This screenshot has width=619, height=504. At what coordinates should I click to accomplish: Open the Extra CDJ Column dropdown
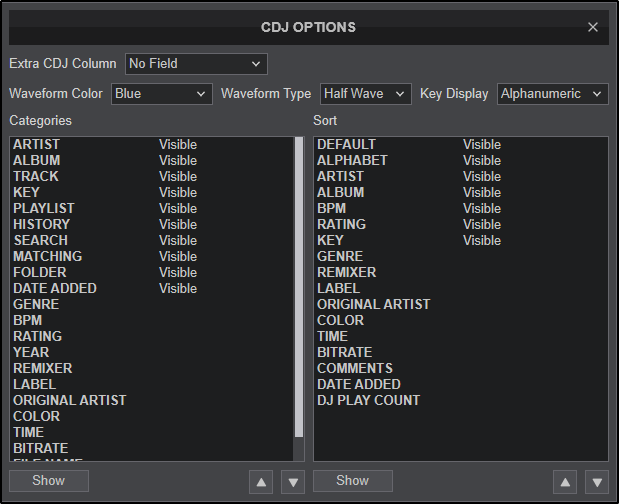pyautogui.click(x=196, y=64)
